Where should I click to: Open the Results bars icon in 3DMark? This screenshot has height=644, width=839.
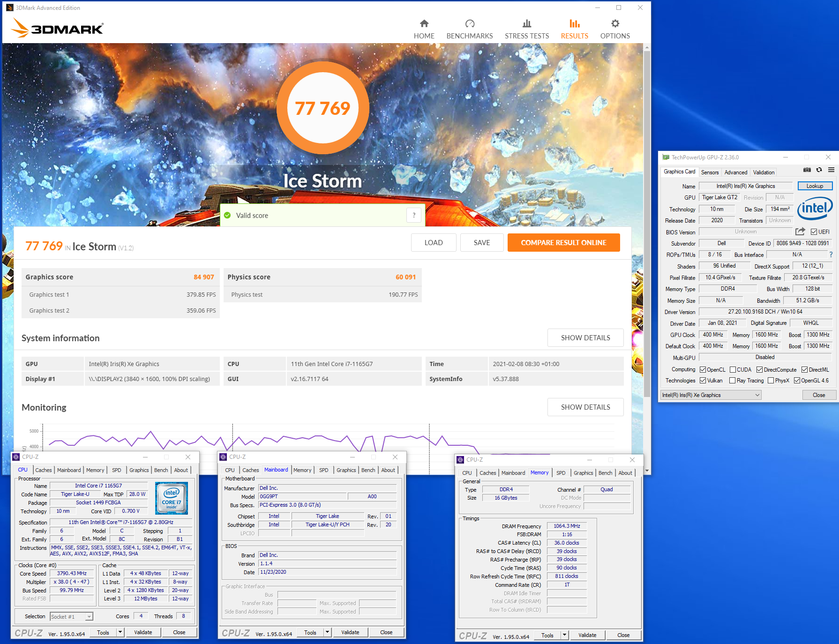[575, 23]
